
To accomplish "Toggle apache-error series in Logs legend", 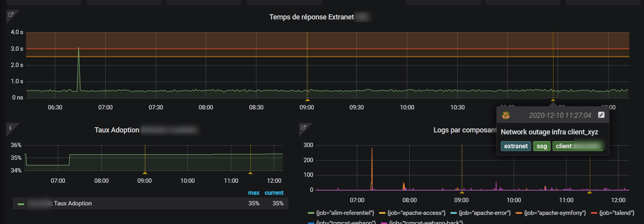I will pos(485,213).
